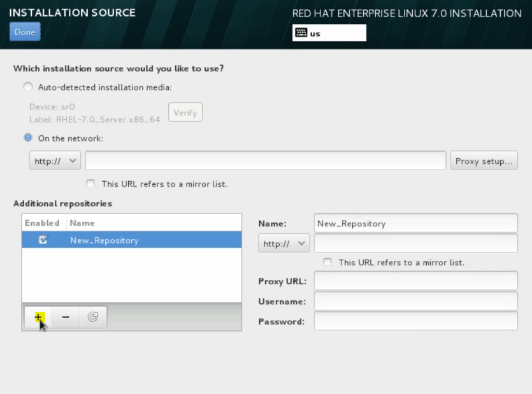Click the Password input field
The height and width of the screenshot is (394, 532).
tap(415, 321)
